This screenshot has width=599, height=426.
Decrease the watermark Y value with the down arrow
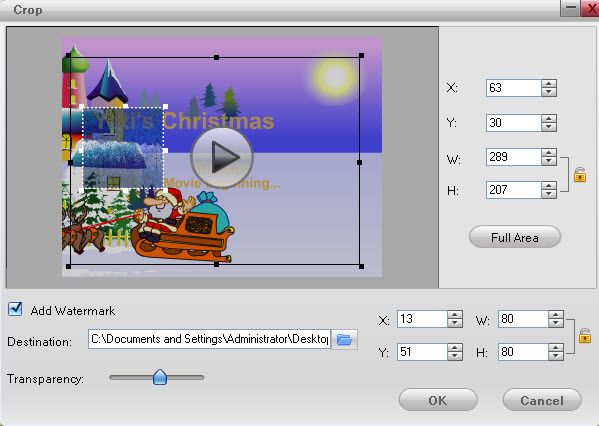[455, 356]
